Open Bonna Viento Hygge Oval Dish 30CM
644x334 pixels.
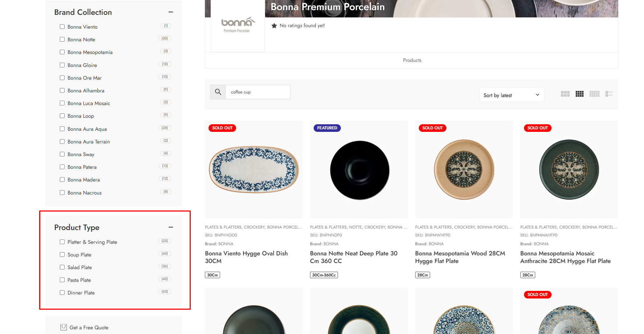click(246, 257)
